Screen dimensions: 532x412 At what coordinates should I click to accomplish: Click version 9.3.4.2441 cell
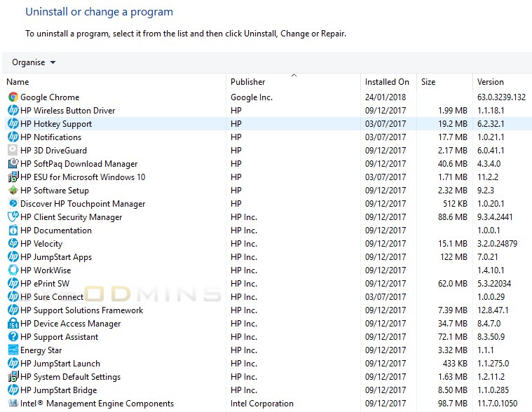[495, 217]
